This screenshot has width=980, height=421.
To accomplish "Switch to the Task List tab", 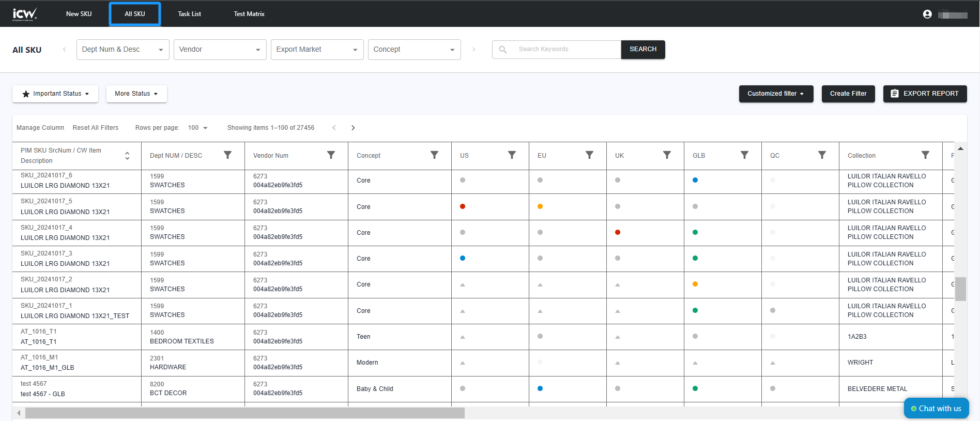I will 189,14.
